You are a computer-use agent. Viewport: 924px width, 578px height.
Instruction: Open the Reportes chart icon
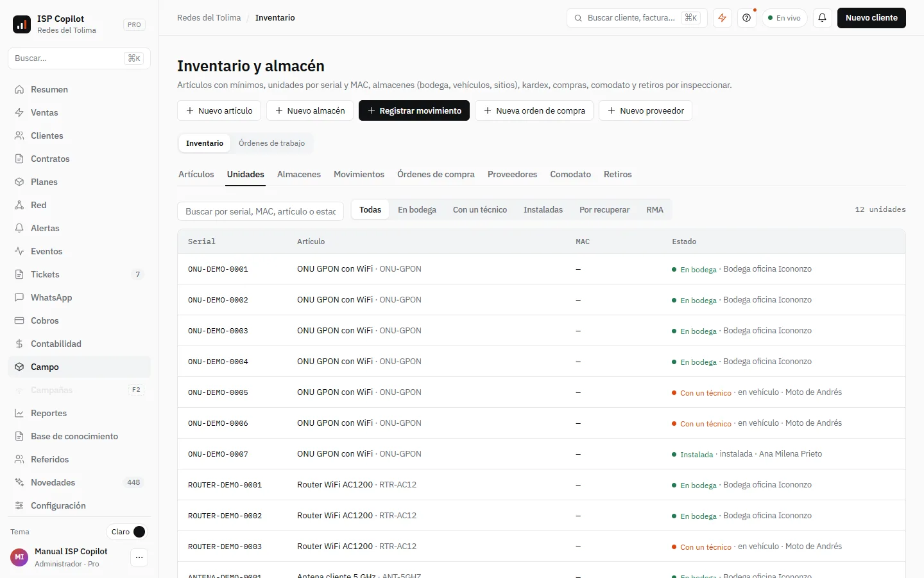click(19, 413)
